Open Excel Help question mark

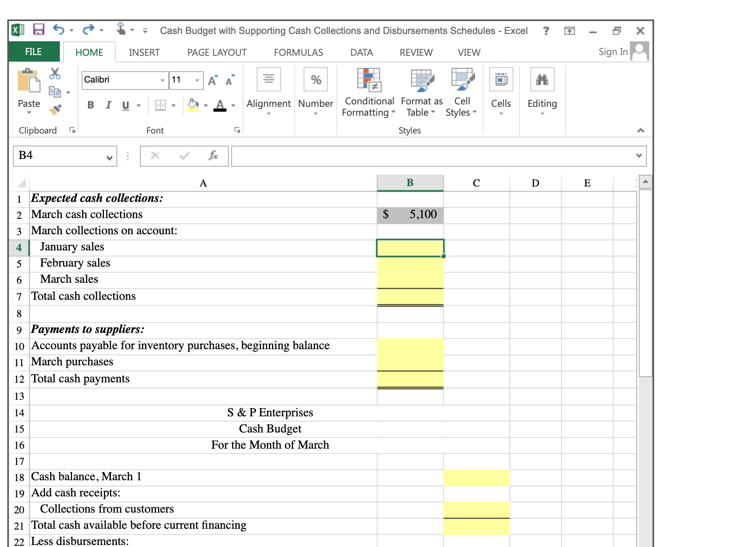(x=546, y=31)
